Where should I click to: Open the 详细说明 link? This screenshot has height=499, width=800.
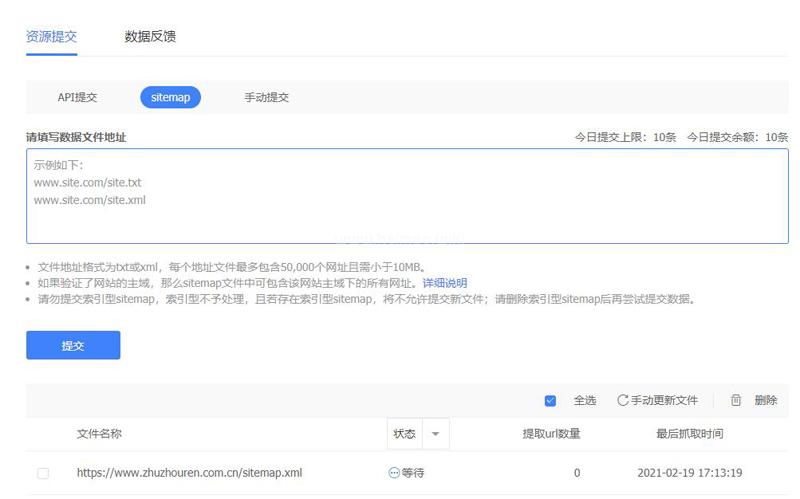click(x=444, y=283)
